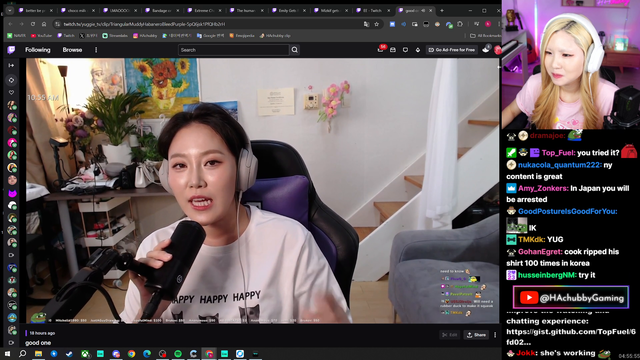Open the tab search dropdown in Chrome

coord(10,11)
